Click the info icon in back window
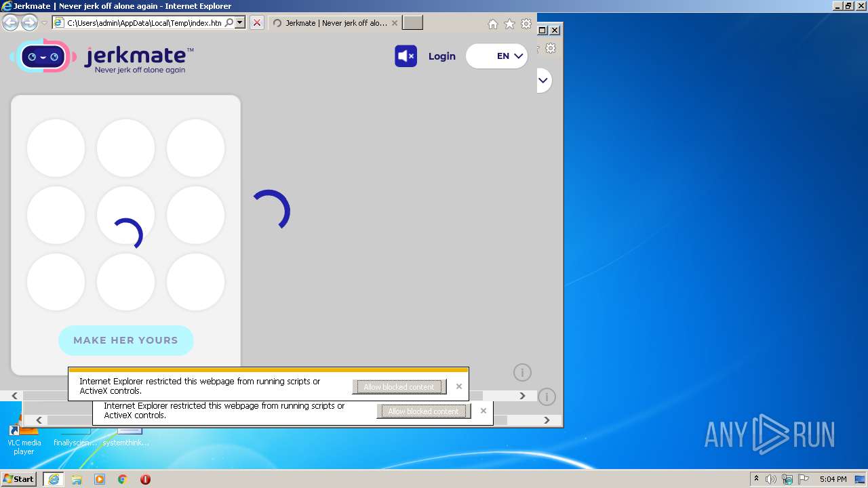868x488 pixels. (547, 396)
